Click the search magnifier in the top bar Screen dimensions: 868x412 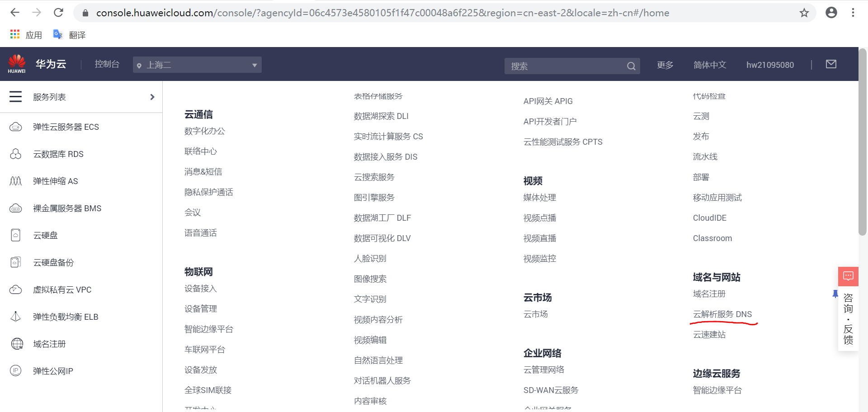631,66
